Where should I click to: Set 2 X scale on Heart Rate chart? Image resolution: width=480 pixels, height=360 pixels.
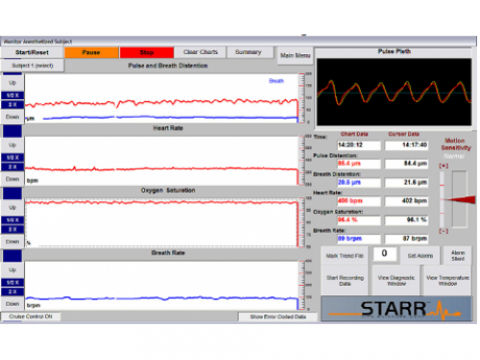pos(13,167)
